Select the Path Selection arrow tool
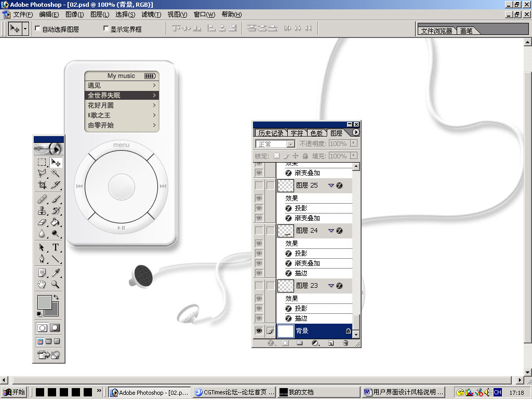The height and width of the screenshot is (399, 532). 42,247
